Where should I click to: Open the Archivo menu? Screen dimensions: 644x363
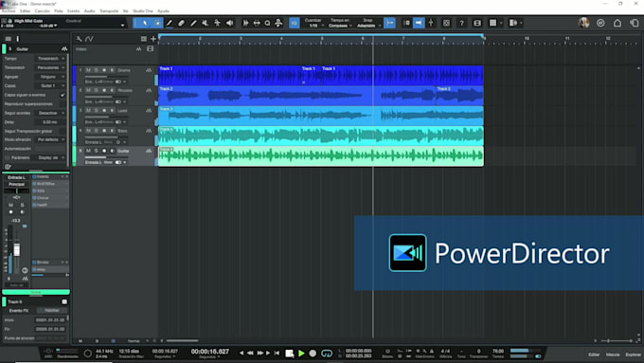coord(8,11)
